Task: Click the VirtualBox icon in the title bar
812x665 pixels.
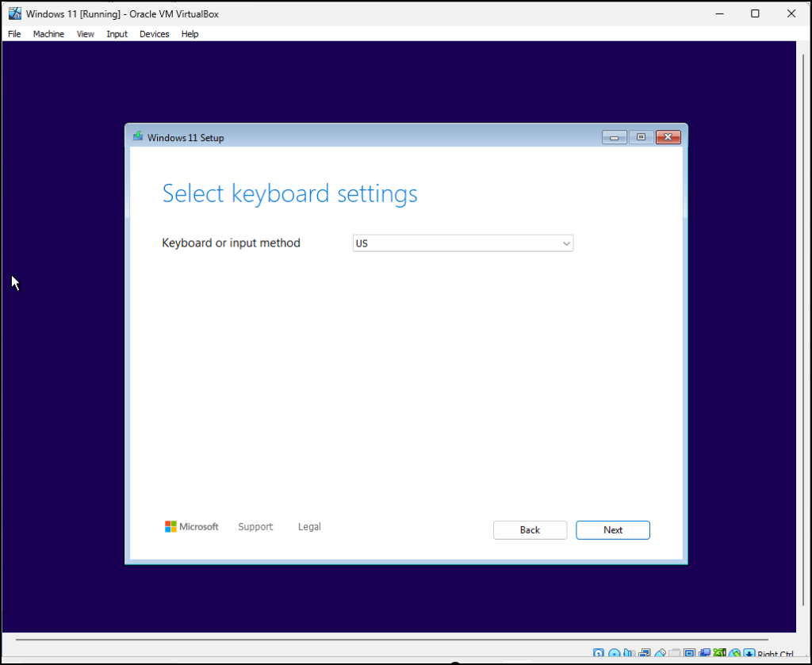Action: pyautogui.click(x=15, y=14)
